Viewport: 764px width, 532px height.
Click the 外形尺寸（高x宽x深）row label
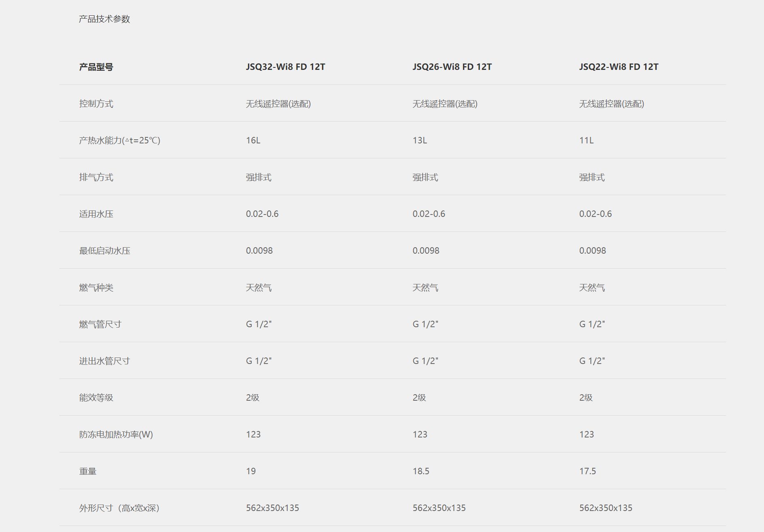[120, 508]
